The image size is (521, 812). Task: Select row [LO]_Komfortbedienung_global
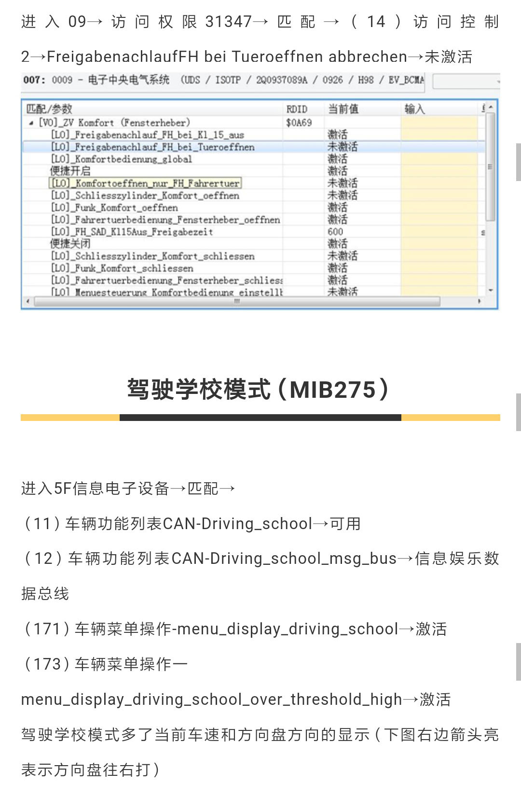point(253,159)
